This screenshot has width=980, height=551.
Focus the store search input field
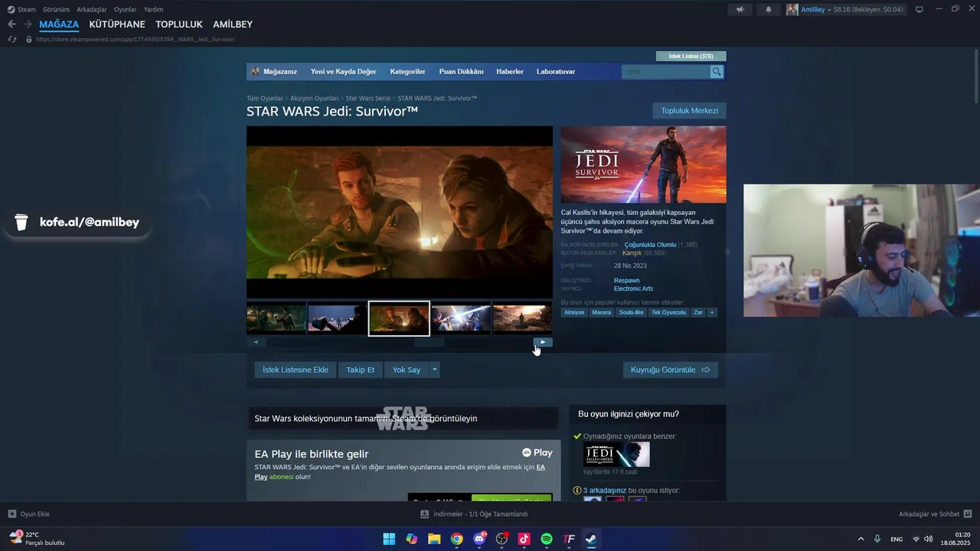(x=666, y=72)
